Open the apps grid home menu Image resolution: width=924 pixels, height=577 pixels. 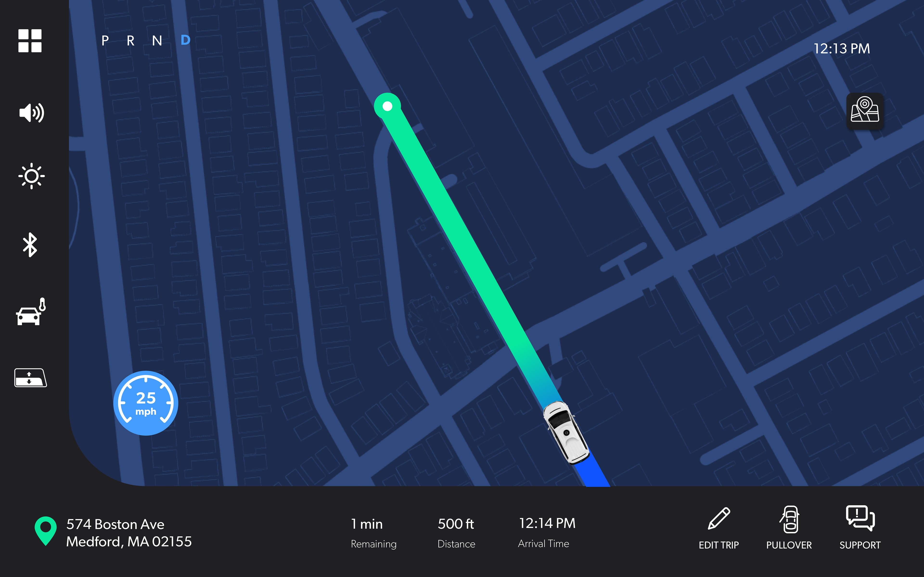[x=30, y=41]
